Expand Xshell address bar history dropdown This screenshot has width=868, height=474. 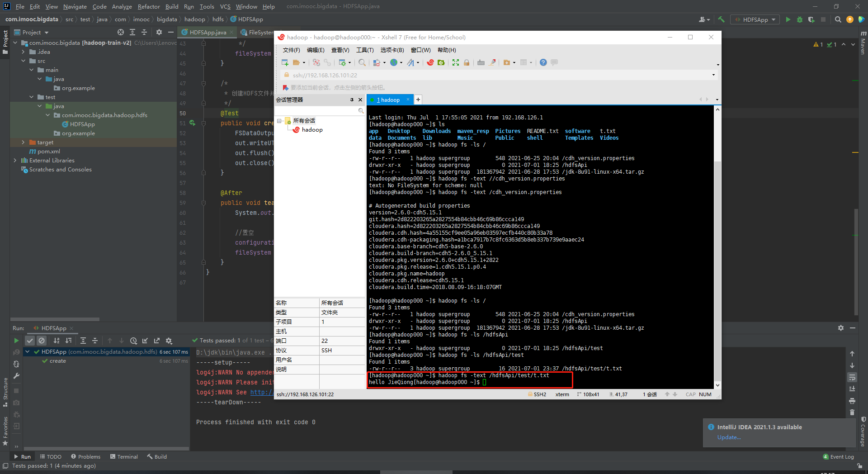pyautogui.click(x=714, y=75)
